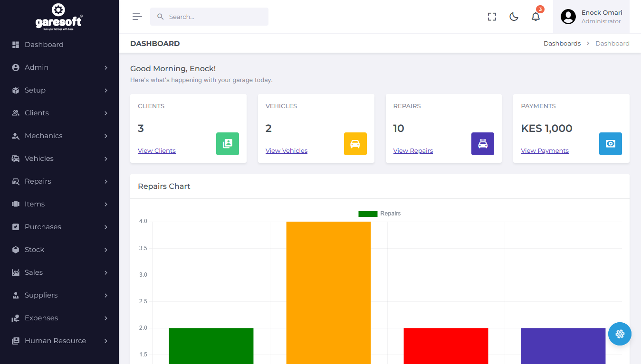Screen dimensions: 641x364
Task: Click the blue Payments cash icon
Action: pos(610,144)
